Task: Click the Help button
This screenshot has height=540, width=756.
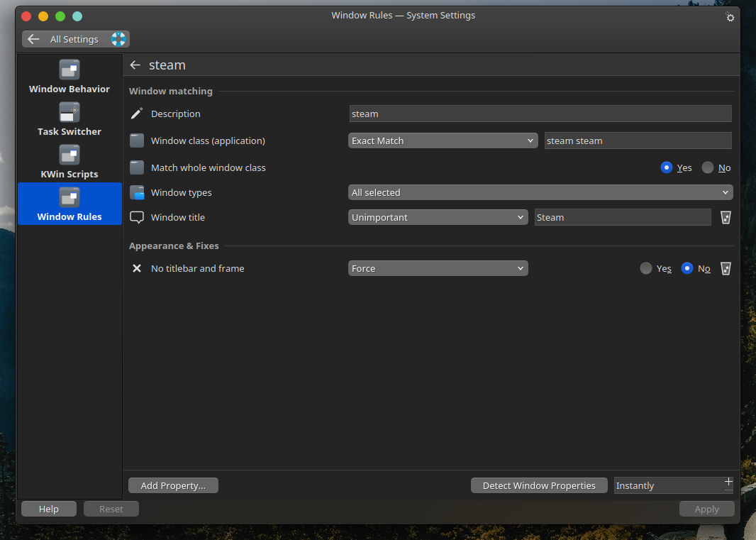Action: coord(49,509)
